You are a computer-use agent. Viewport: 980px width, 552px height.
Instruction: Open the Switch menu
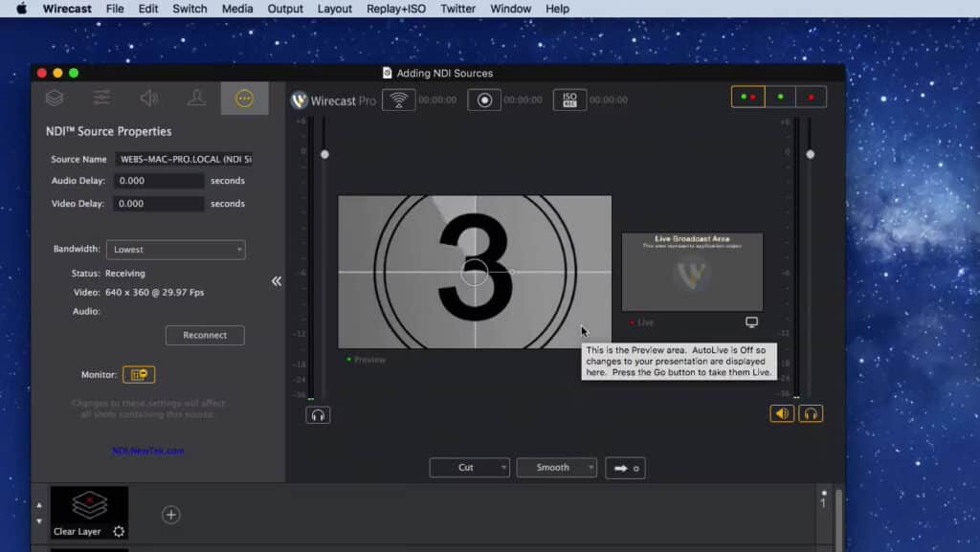click(x=189, y=9)
